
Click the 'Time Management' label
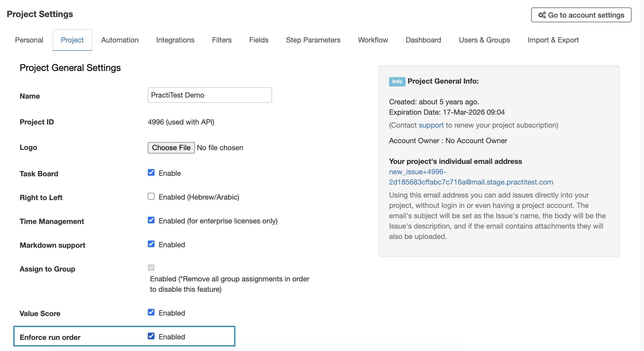coord(52,221)
